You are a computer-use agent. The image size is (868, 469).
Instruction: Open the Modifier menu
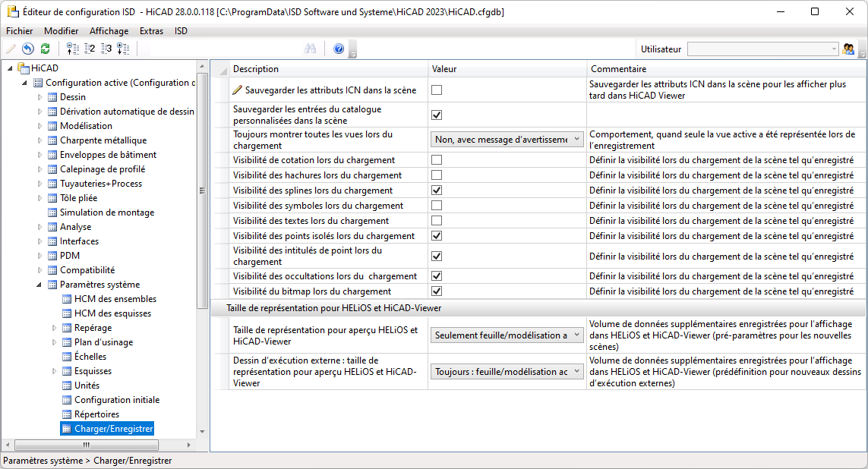tap(61, 31)
